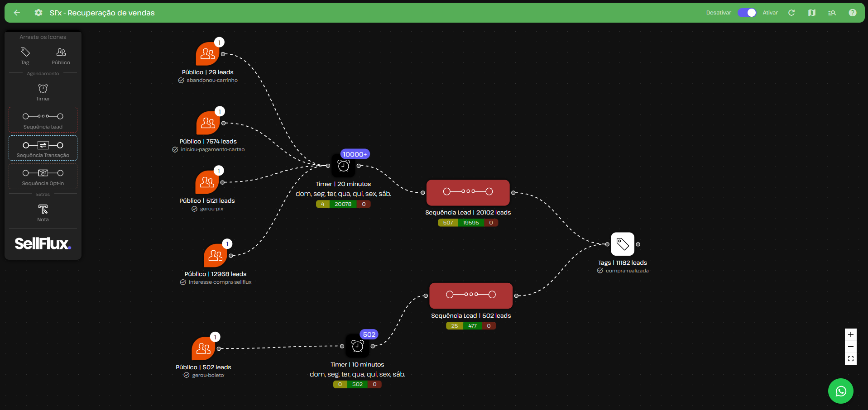This screenshot has height=410, width=868.
Task: Zoom out with the minus button
Action: point(851,347)
